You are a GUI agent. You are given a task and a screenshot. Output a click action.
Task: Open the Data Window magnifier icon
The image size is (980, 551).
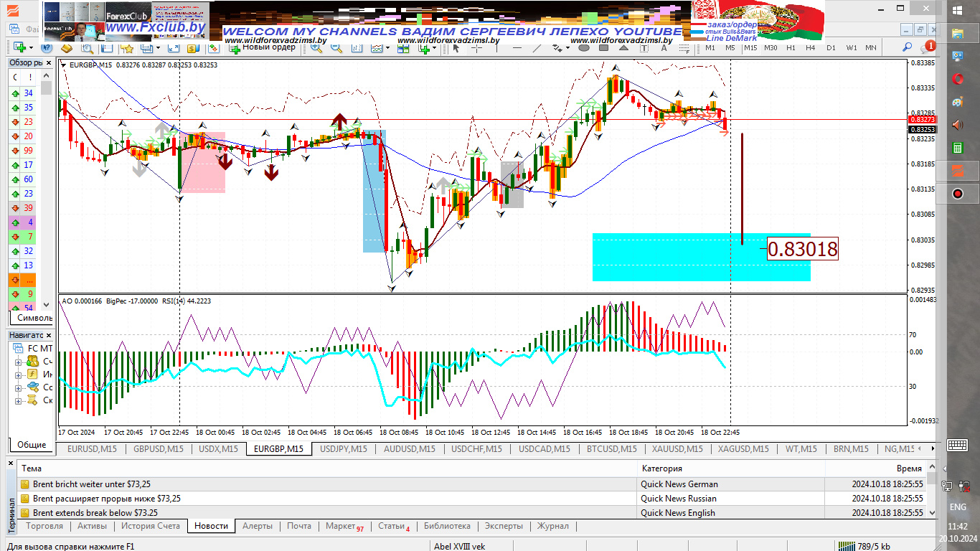pos(87,47)
